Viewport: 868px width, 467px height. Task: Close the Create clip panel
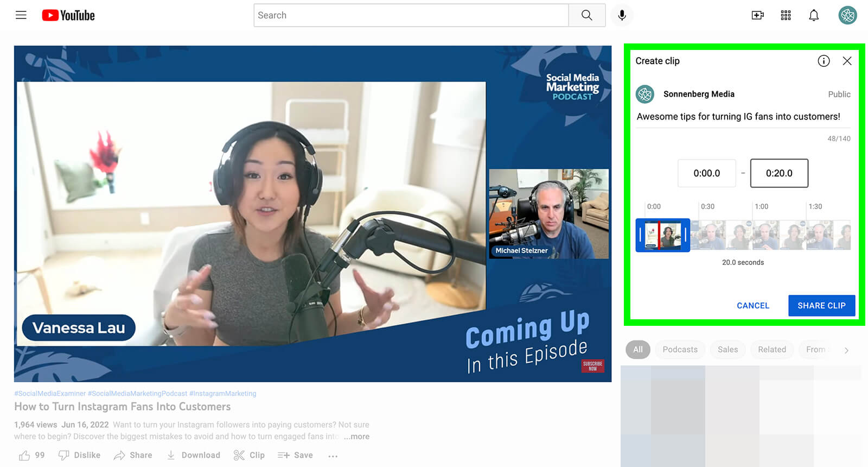(x=847, y=61)
